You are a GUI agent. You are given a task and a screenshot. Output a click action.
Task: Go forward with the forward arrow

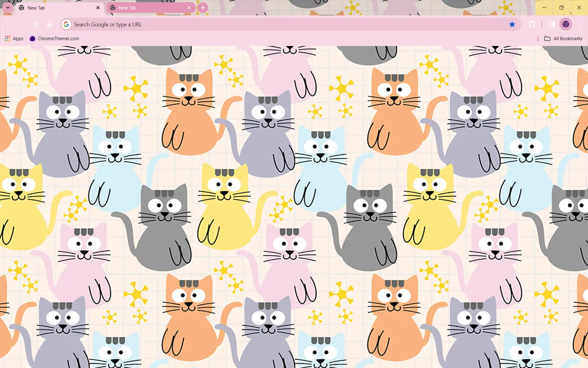click(22, 24)
